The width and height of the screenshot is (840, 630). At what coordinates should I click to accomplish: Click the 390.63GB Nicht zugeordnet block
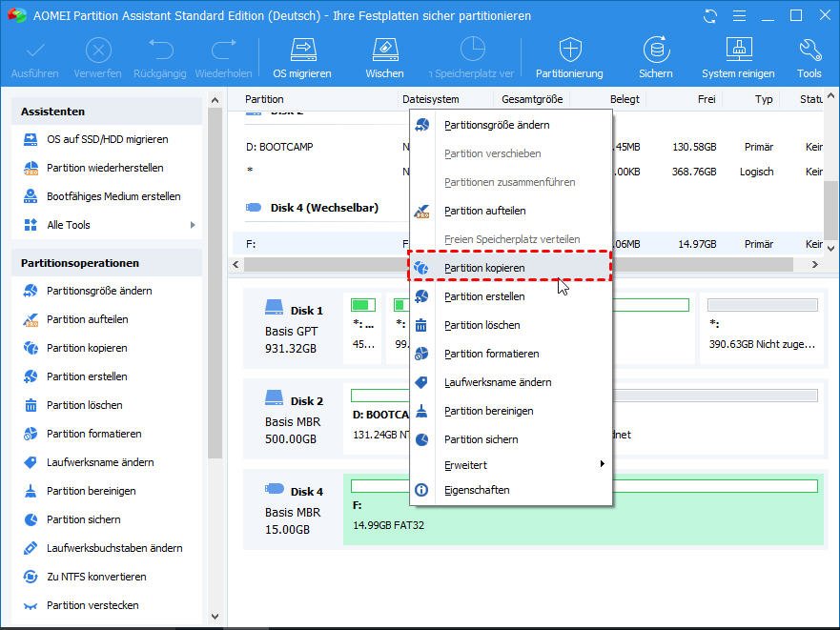(763, 328)
